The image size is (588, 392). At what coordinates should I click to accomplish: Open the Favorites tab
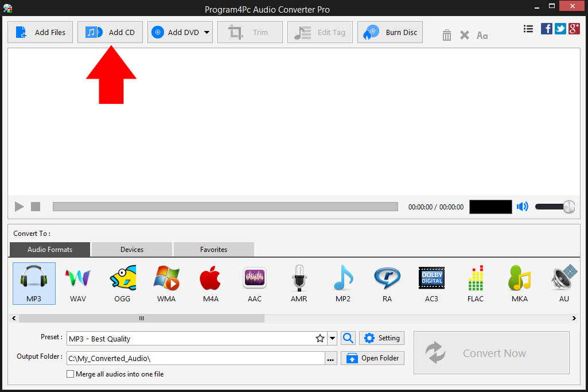[213, 249]
